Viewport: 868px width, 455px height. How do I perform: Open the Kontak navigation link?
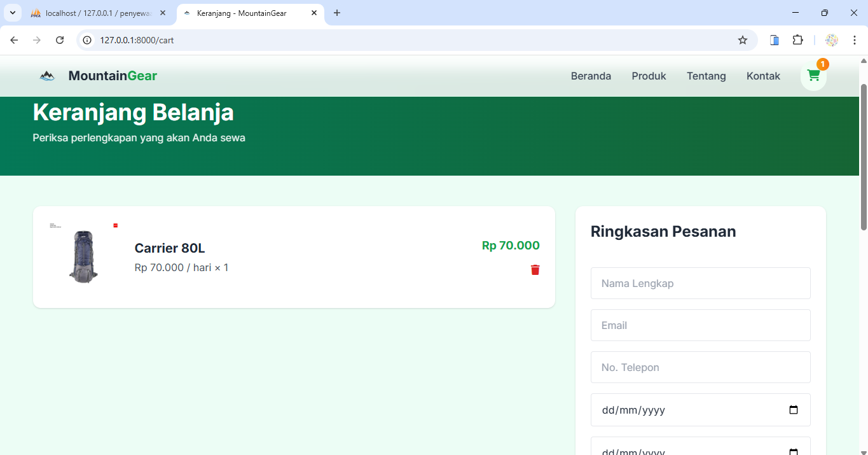(763, 76)
